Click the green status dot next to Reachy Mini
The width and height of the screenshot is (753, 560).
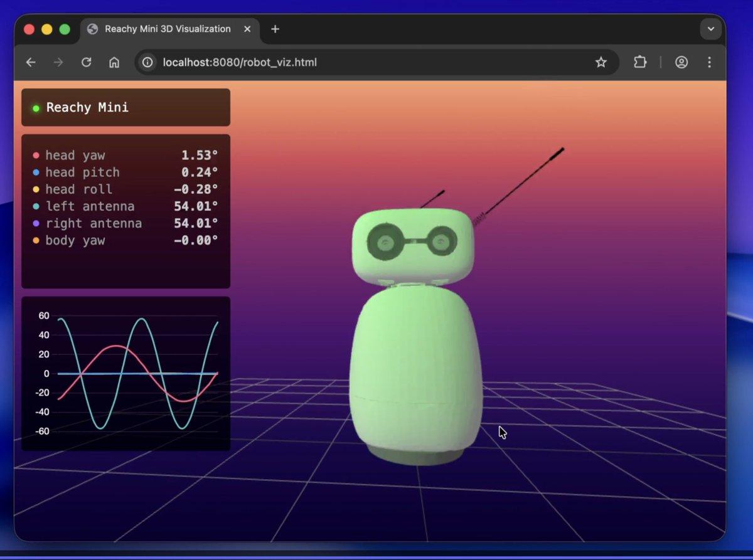click(36, 107)
